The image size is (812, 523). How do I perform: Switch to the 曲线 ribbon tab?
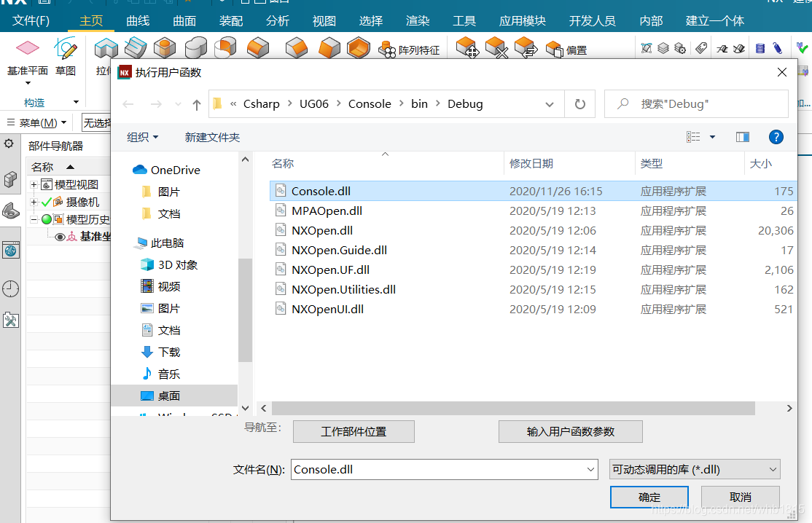point(138,20)
